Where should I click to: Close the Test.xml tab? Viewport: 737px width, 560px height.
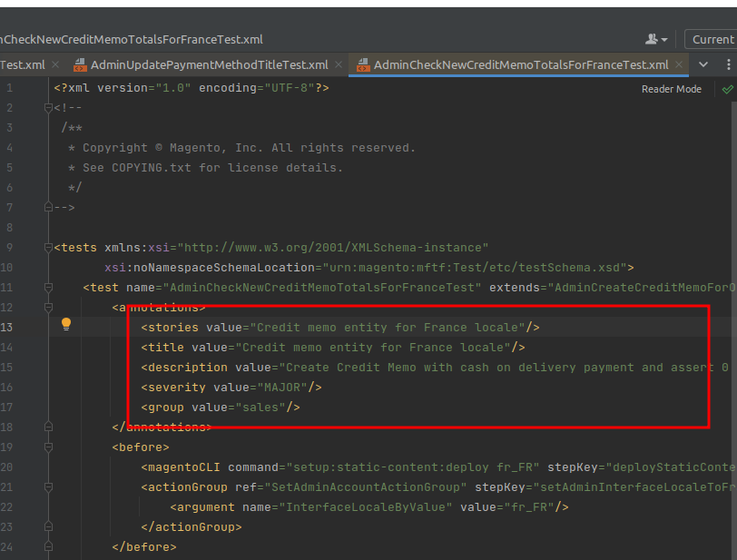(55, 64)
